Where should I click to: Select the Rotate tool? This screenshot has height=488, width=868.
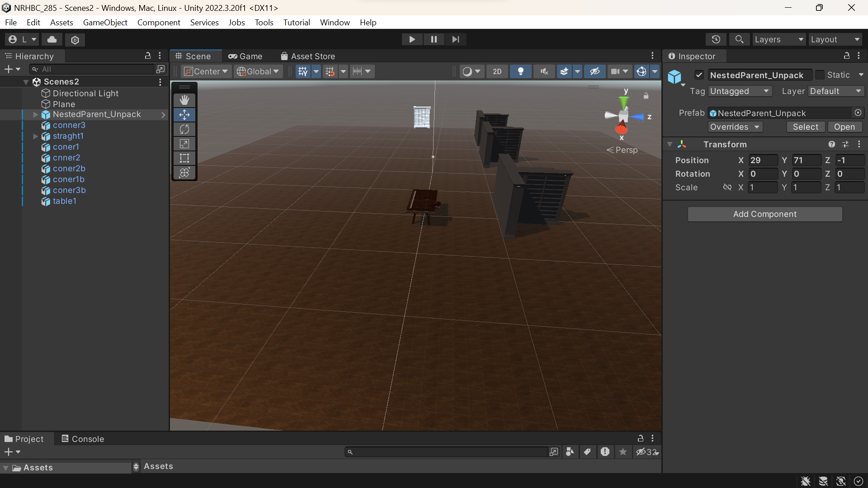coord(184,129)
